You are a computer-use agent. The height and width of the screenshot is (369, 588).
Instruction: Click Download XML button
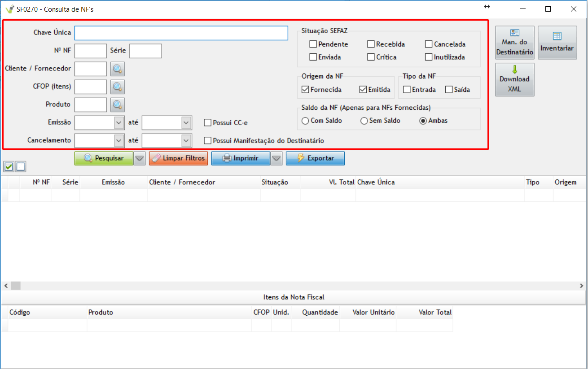pos(515,80)
